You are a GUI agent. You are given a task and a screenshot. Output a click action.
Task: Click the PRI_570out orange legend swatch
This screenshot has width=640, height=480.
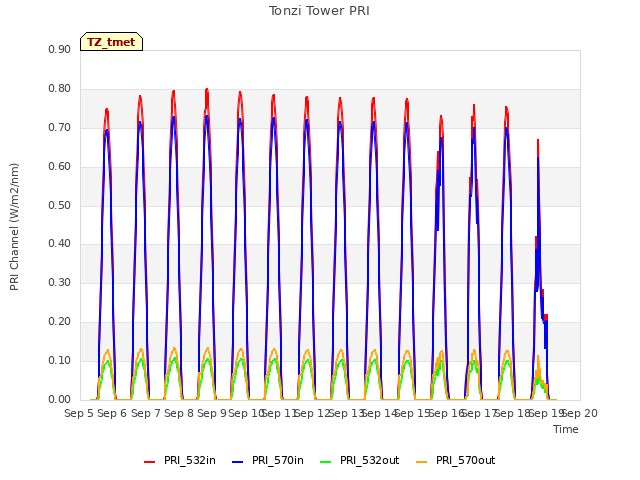pos(422,461)
